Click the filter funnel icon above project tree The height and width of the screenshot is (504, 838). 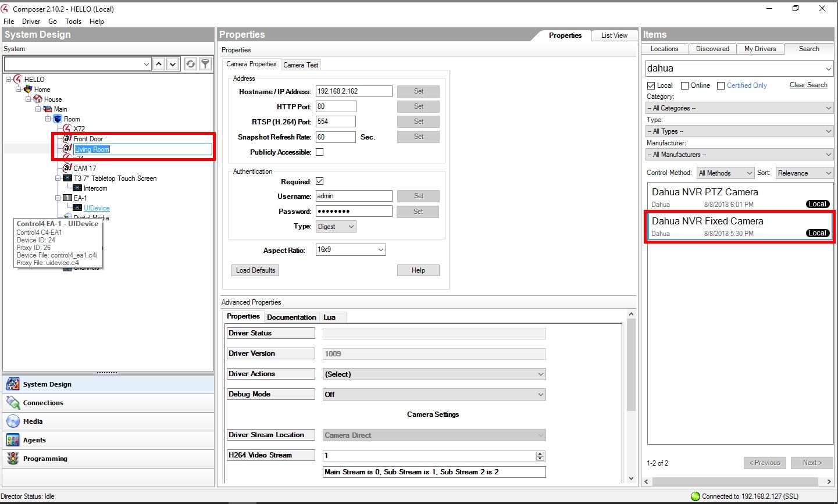coord(205,64)
